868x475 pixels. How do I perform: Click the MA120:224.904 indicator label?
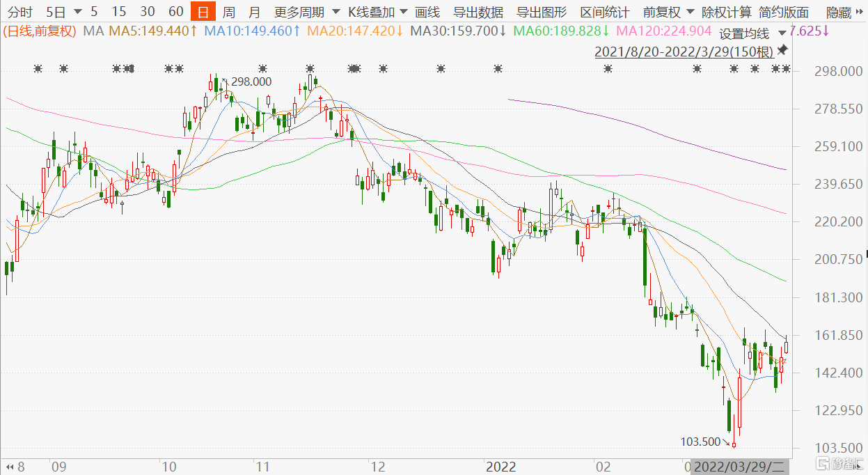pos(664,31)
